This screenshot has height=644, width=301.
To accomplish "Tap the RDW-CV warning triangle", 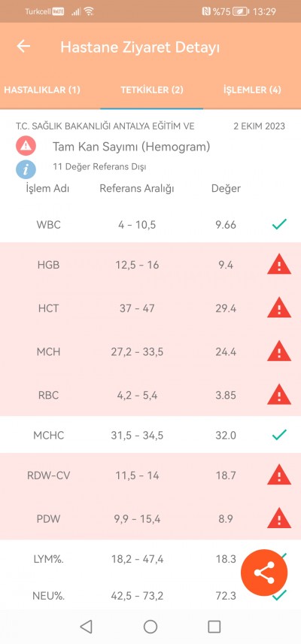I will click(x=279, y=475).
